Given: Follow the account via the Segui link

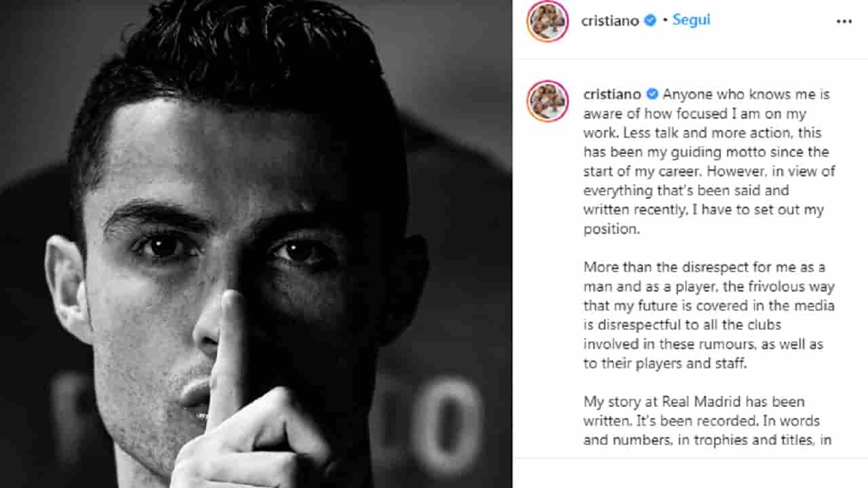Looking at the screenshot, I should 691,20.
